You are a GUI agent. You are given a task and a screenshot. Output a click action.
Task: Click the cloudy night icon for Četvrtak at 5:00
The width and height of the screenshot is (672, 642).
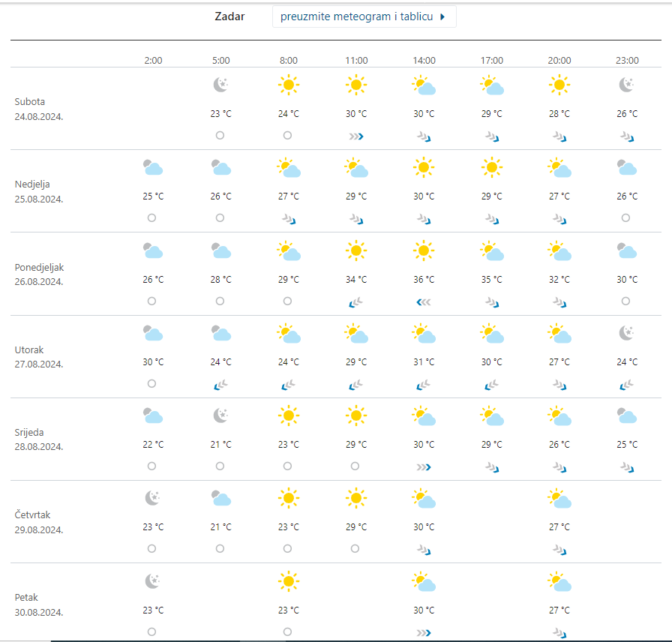point(220,498)
